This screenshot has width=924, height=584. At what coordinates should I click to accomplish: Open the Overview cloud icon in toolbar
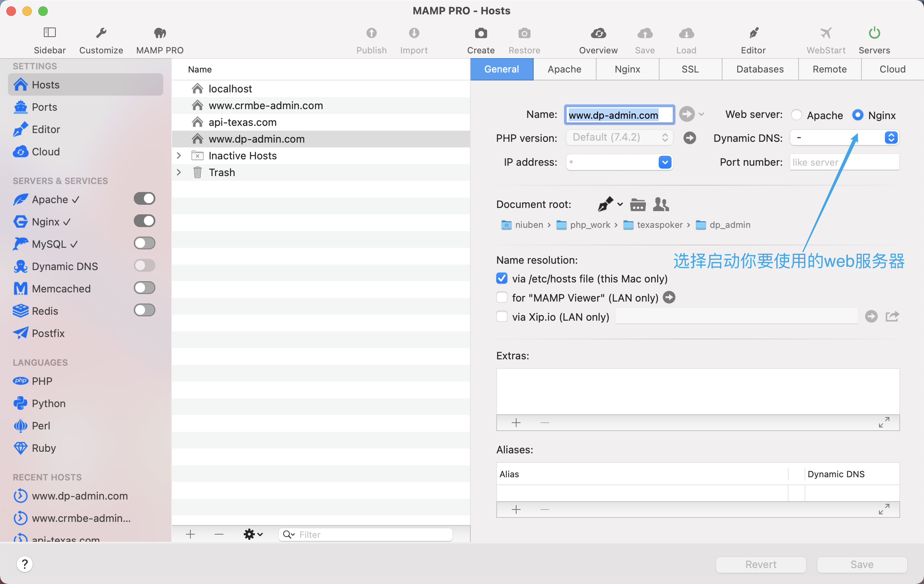point(598,33)
